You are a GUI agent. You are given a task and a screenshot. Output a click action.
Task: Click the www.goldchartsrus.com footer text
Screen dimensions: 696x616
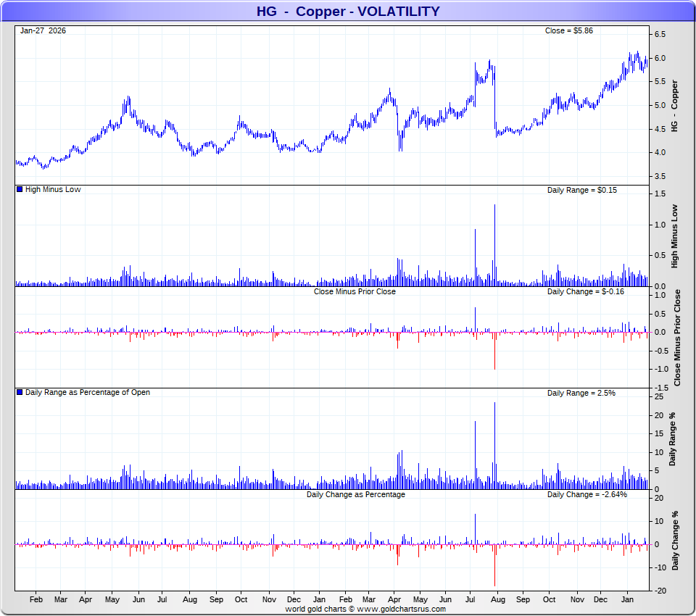pyautogui.click(x=401, y=609)
